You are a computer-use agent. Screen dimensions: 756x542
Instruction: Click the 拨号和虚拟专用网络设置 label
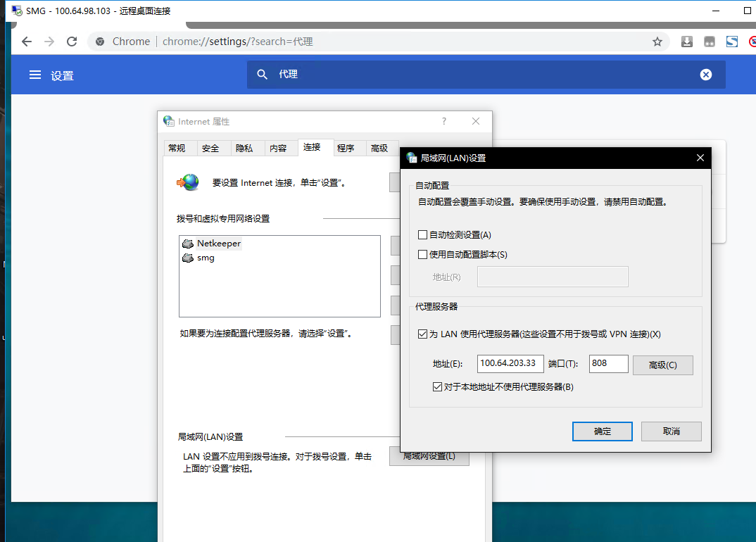223,218
